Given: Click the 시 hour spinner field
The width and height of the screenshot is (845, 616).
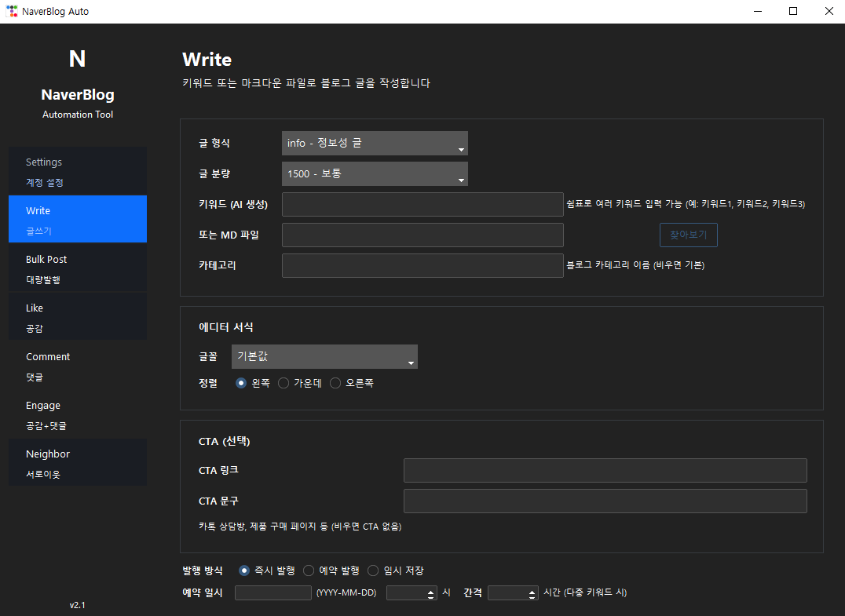Looking at the screenshot, I should point(412,592).
